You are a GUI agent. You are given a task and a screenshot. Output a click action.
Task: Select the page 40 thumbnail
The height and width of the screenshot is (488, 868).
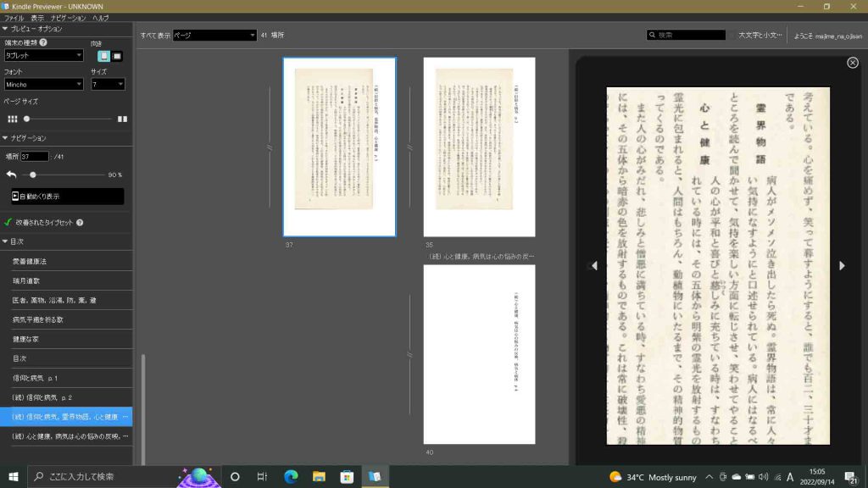coord(480,354)
